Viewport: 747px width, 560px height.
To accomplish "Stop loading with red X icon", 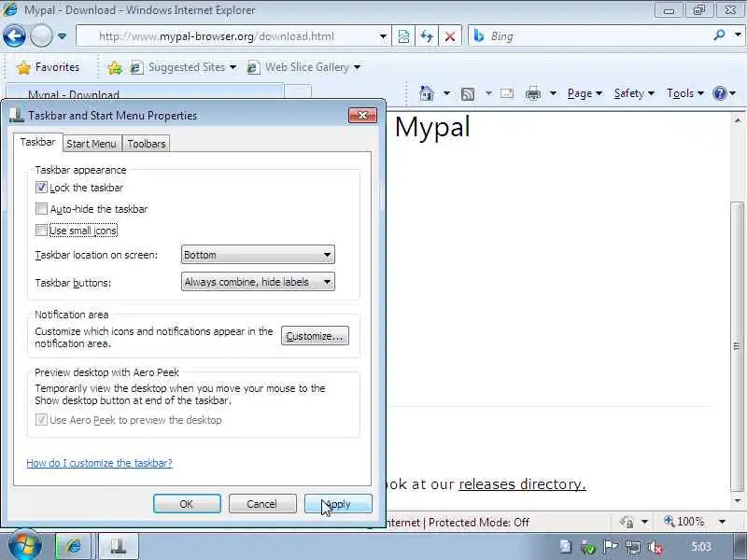I will tap(450, 36).
